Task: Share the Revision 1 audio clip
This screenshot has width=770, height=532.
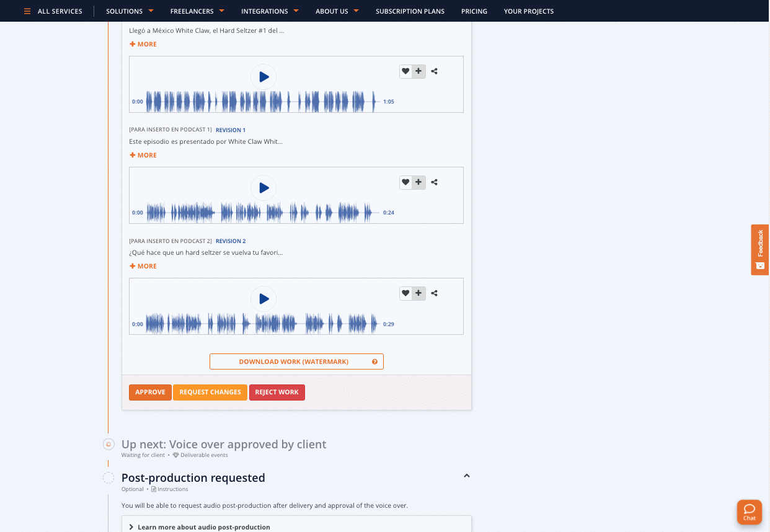Action: coord(435,182)
